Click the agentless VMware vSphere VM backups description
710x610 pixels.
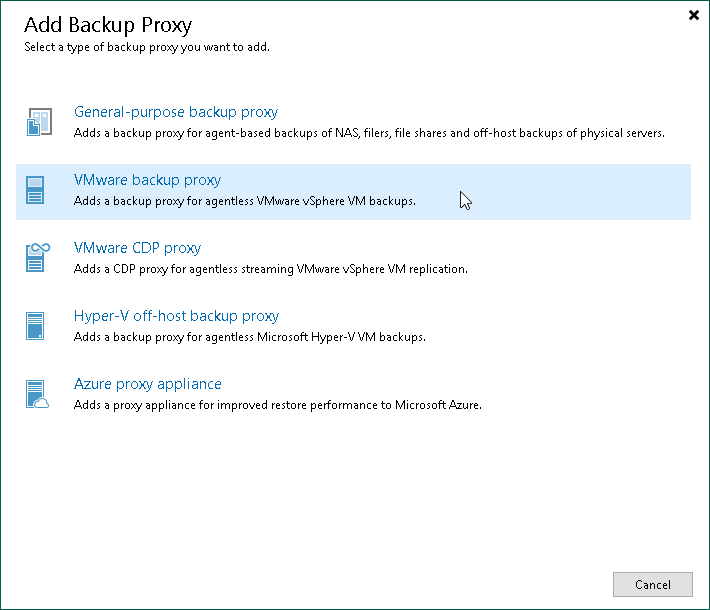(244, 201)
